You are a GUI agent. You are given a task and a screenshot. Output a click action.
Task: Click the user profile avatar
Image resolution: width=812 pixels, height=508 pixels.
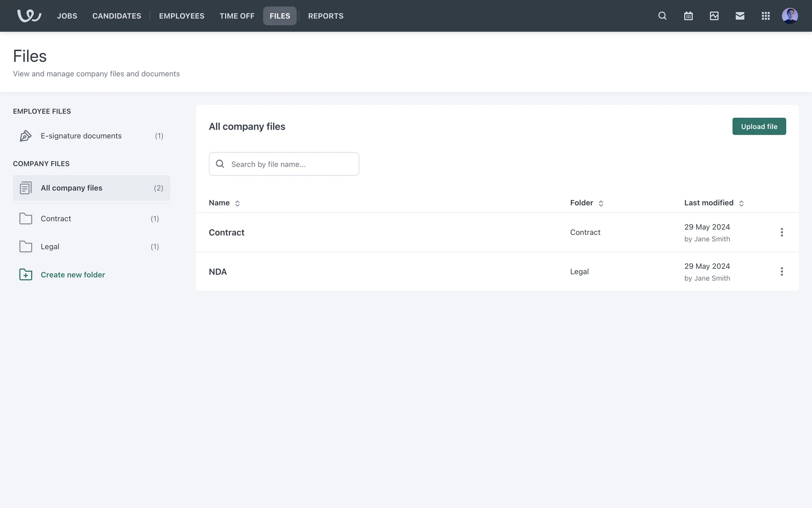(x=790, y=16)
